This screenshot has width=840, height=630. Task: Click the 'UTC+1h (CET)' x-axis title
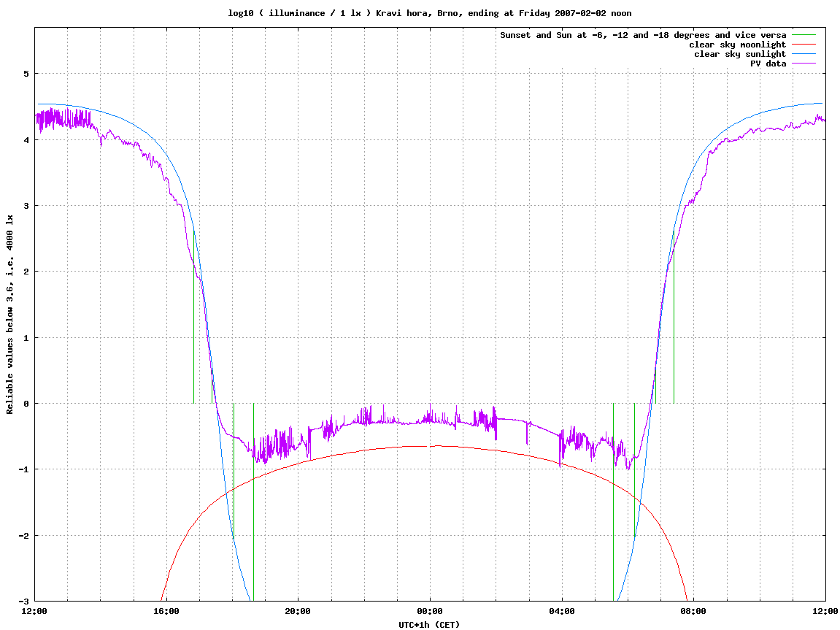pyautogui.click(x=429, y=625)
